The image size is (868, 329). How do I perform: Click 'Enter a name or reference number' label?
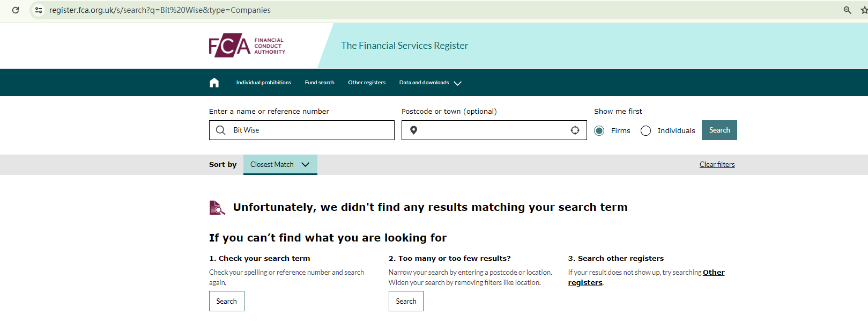(x=269, y=111)
